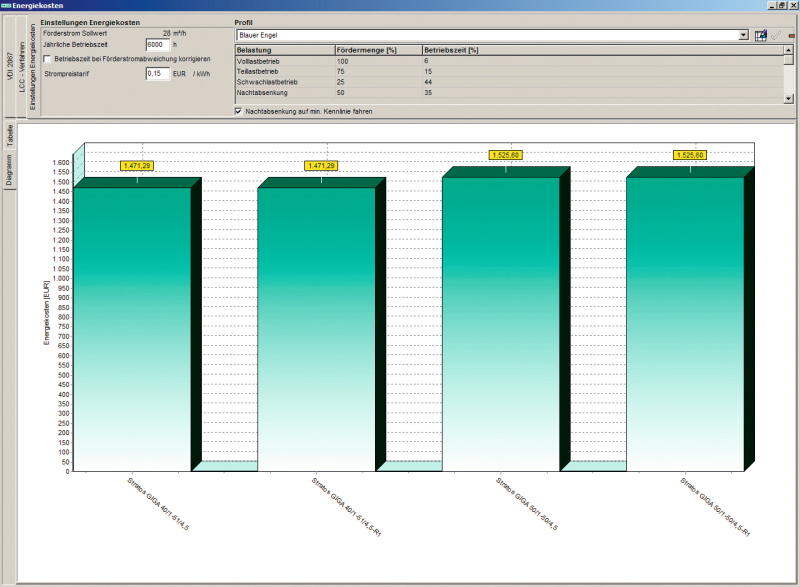Open the Blauer Engel profile dropdown
Image resolution: width=800 pixels, height=587 pixels.
coord(743,35)
